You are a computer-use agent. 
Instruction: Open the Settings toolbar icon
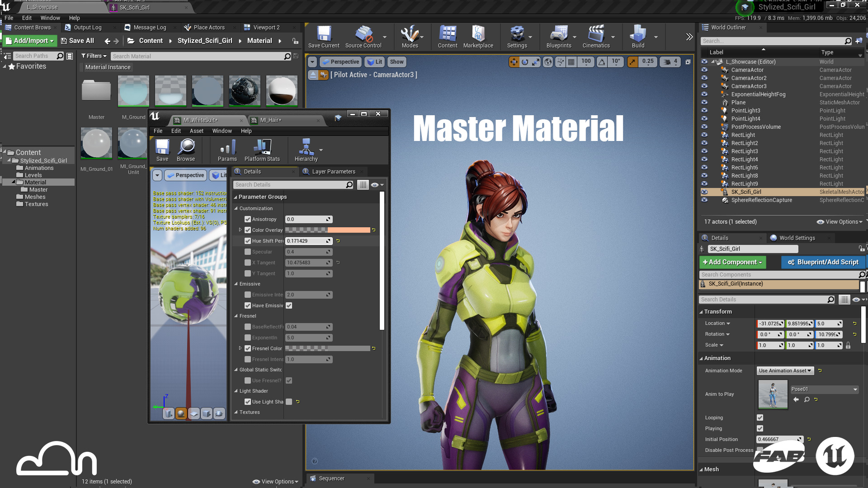click(517, 37)
